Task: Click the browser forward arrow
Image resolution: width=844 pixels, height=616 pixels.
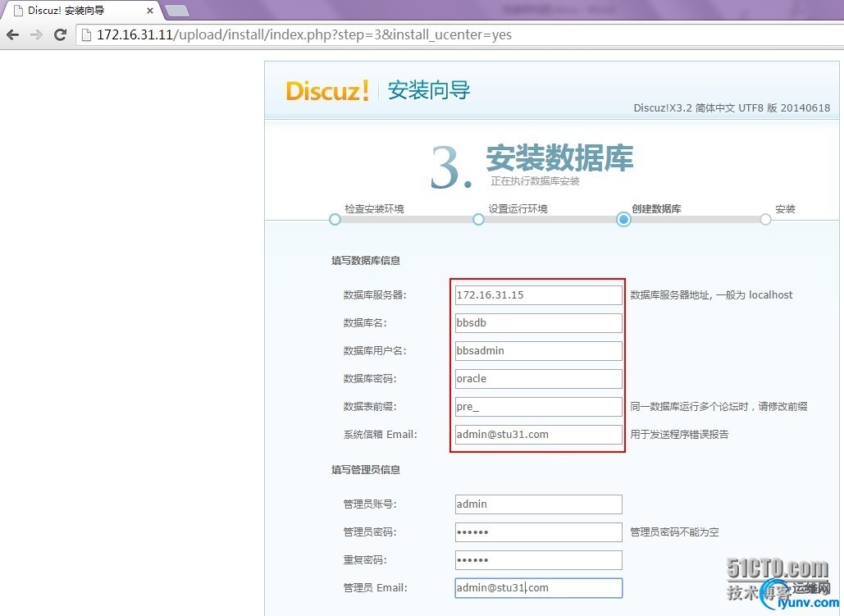Action: [36, 35]
